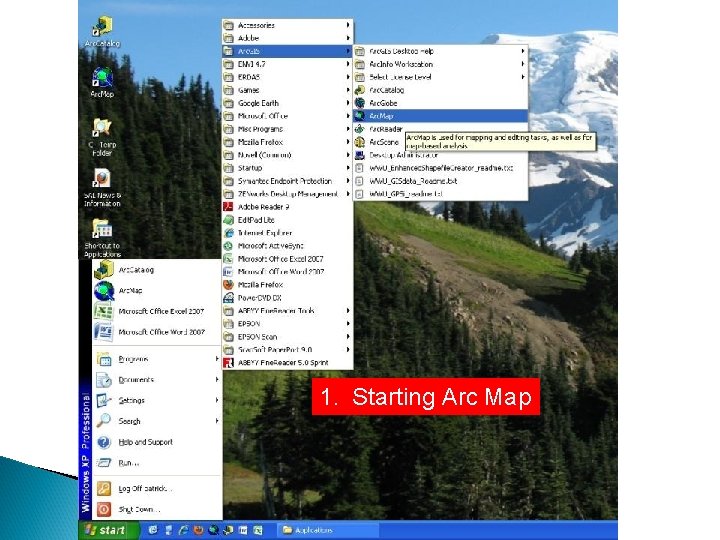720x540 pixels.
Task: Open Microsoft ActiveSync from Programs list
Action: tap(287, 246)
